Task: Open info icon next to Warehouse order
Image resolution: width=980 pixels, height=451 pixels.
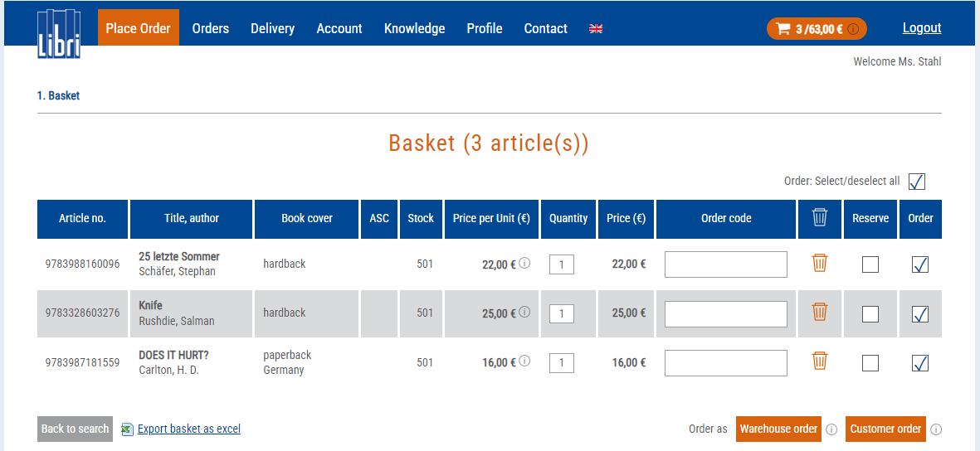Action: coord(831,429)
